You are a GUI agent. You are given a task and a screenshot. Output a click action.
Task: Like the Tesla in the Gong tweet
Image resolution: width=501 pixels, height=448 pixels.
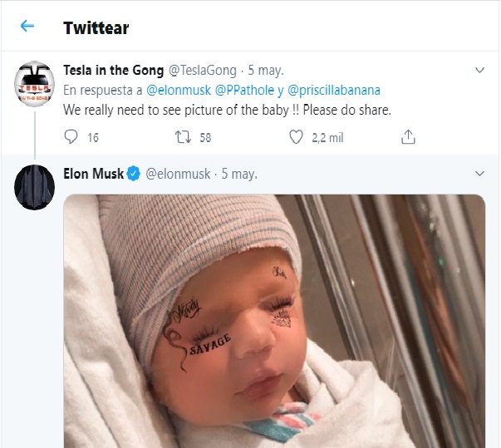[x=297, y=137]
